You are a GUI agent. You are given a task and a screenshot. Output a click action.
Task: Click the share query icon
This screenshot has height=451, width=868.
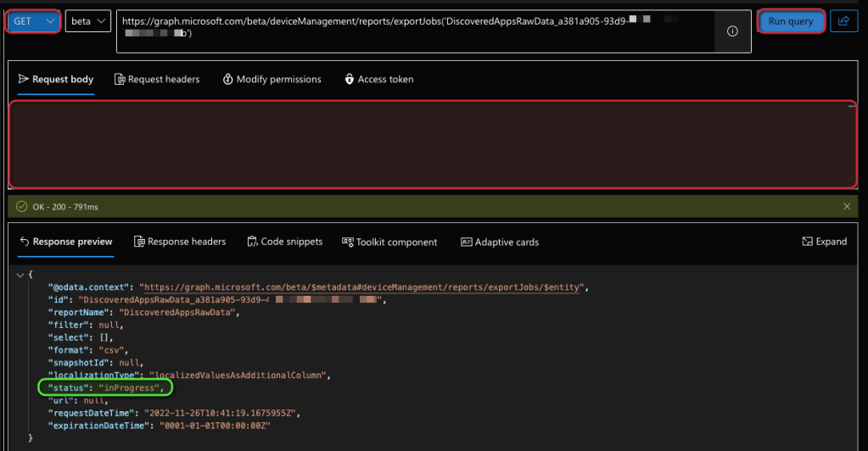coord(843,21)
